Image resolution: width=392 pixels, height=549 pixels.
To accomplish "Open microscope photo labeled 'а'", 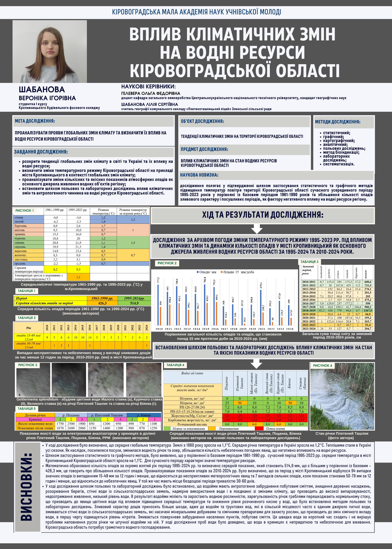I will [x=33, y=380].
